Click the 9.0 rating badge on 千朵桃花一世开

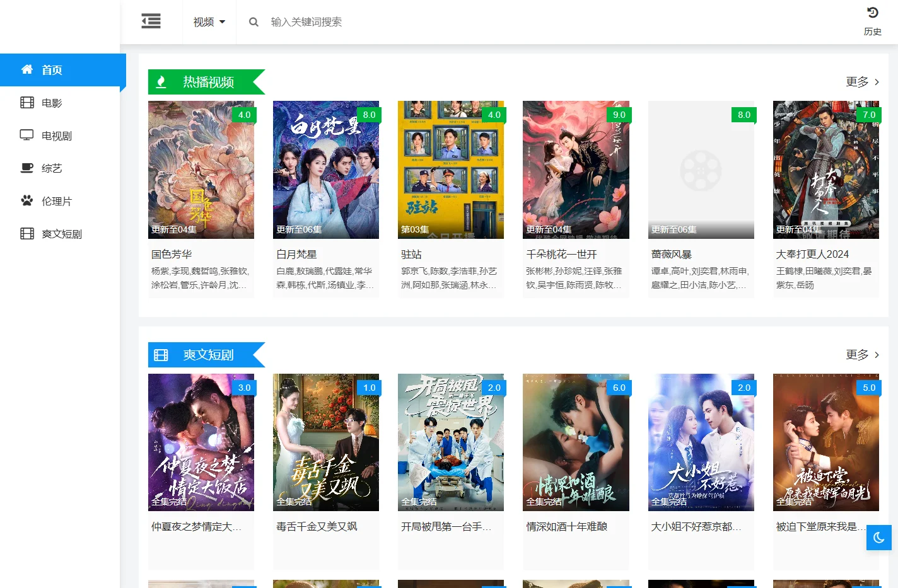(619, 115)
